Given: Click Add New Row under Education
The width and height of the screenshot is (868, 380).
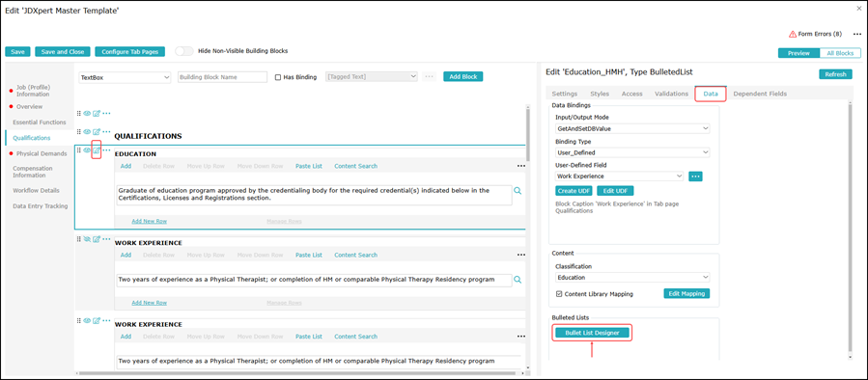Looking at the screenshot, I should [x=149, y=221].
